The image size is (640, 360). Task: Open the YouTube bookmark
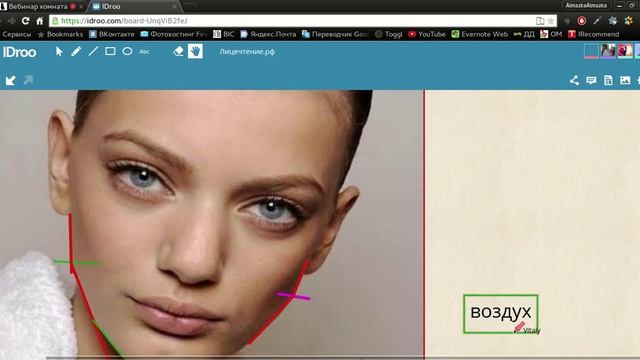[427, 34]
